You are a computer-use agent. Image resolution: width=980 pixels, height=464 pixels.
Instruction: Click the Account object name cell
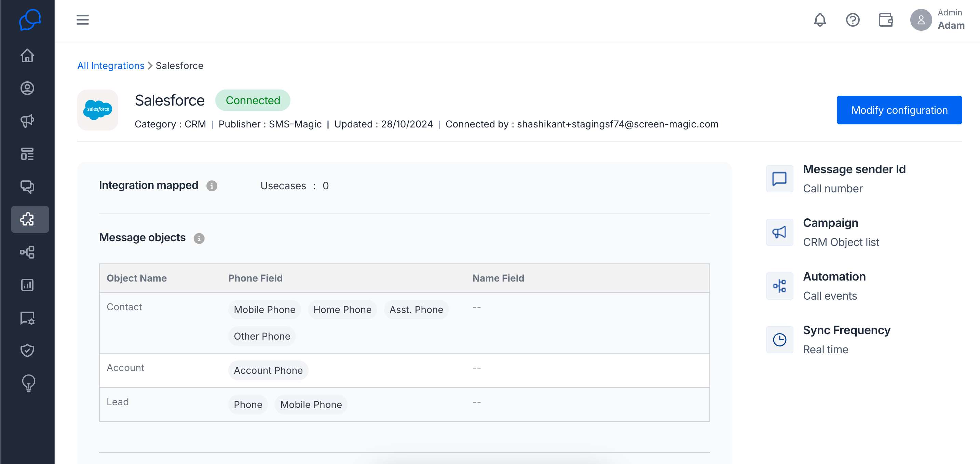coord(125,368)
